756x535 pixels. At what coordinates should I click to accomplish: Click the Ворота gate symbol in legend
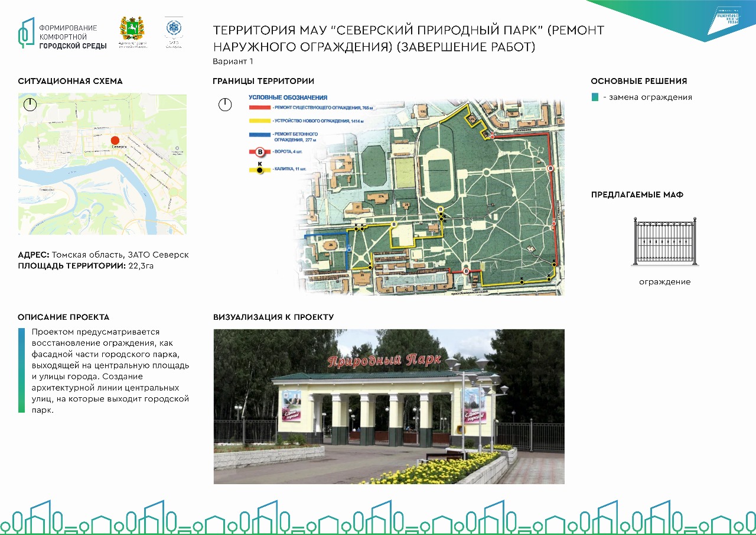pyautogui.click(x=259, y=152)
